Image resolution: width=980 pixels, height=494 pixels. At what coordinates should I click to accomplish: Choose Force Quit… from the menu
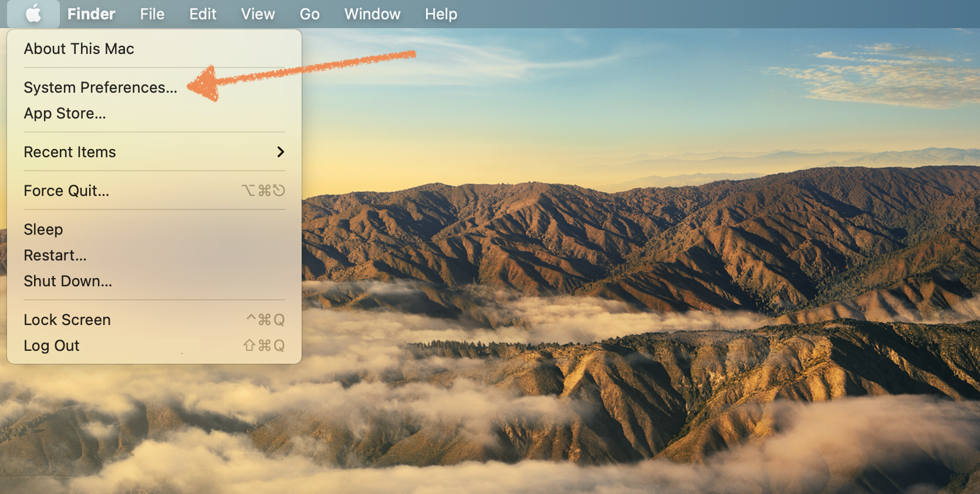point(66,191)
